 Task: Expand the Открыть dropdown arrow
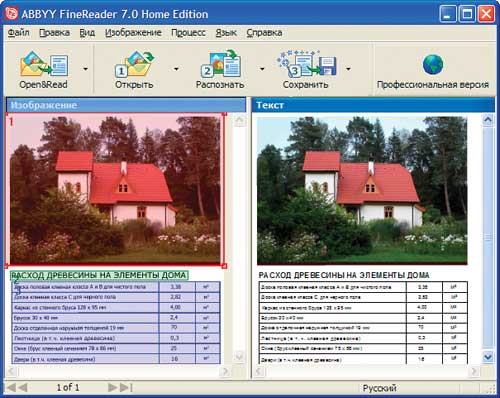click(176, 69)
